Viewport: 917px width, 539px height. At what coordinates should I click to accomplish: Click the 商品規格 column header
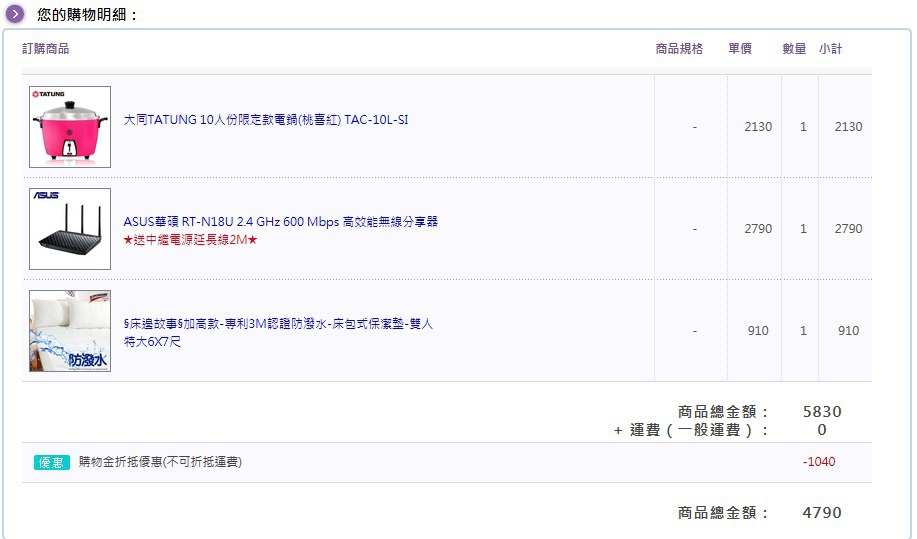pyautogui.click(x=679, y=49)
